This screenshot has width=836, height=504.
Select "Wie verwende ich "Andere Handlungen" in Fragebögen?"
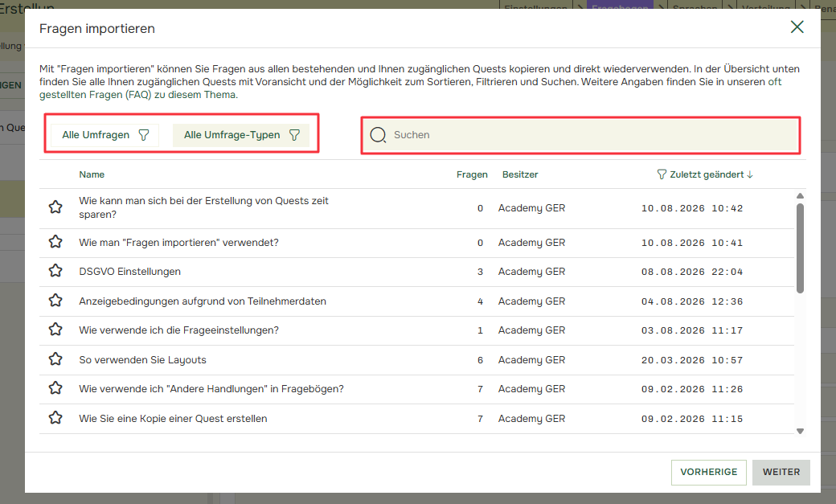211,389
